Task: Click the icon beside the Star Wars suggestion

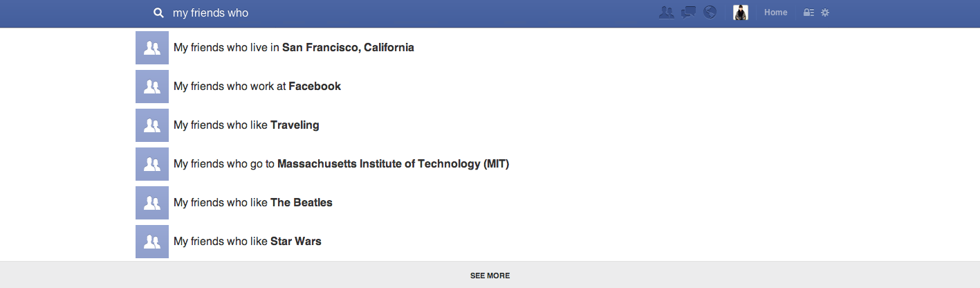Action: tap(152, 242)
